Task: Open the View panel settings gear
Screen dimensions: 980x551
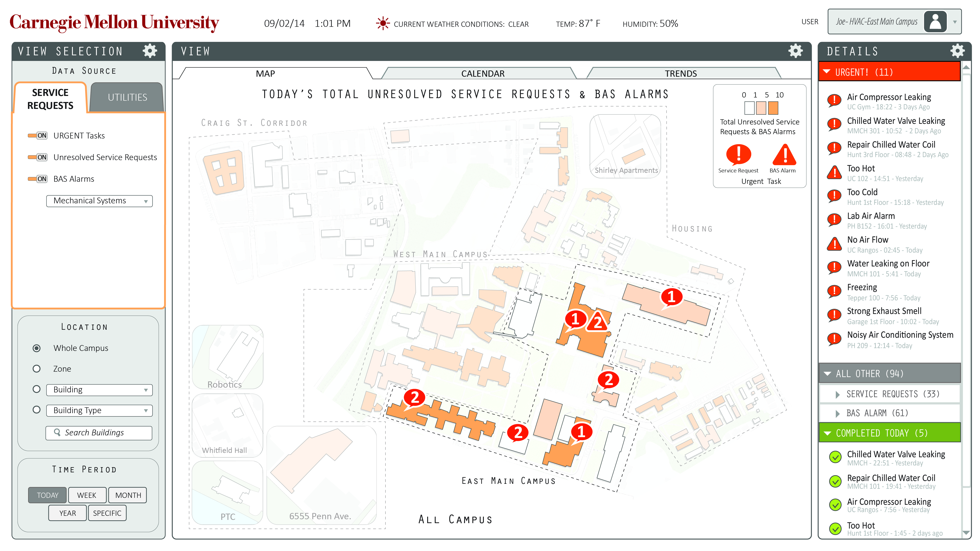Action: tap(796, 51)
